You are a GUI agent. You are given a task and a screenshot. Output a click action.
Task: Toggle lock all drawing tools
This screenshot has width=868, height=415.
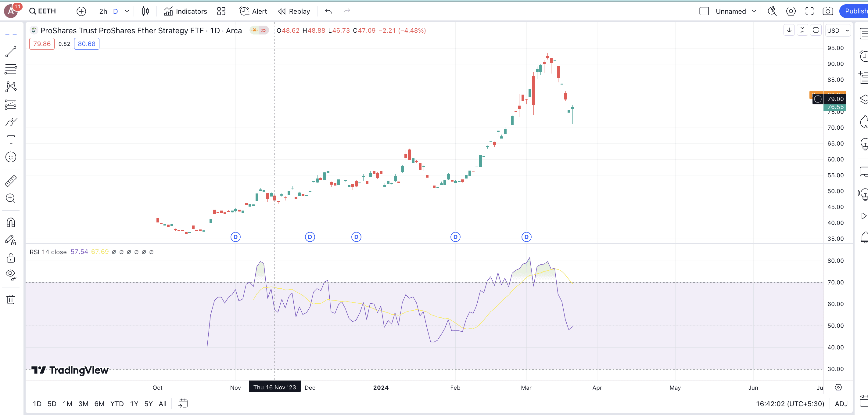click(11, 258)
